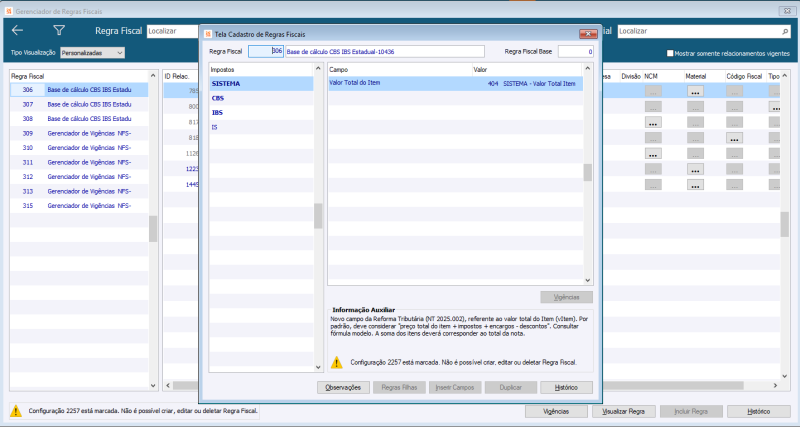800x427 pixels.
Task: Open Observações in the dialog
Action: pos(343,388)
